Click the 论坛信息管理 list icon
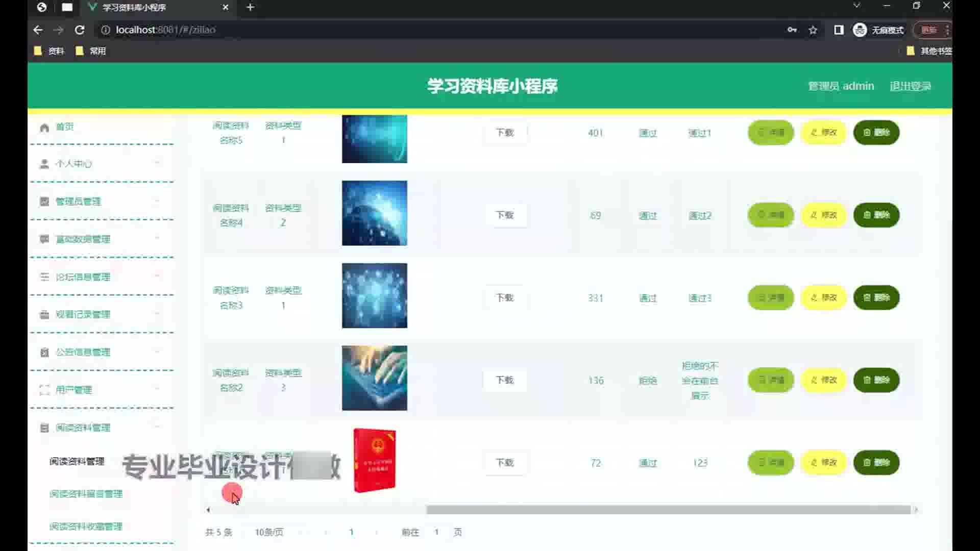The width and height of the screenshot is (980, 551). pos(44,277)
